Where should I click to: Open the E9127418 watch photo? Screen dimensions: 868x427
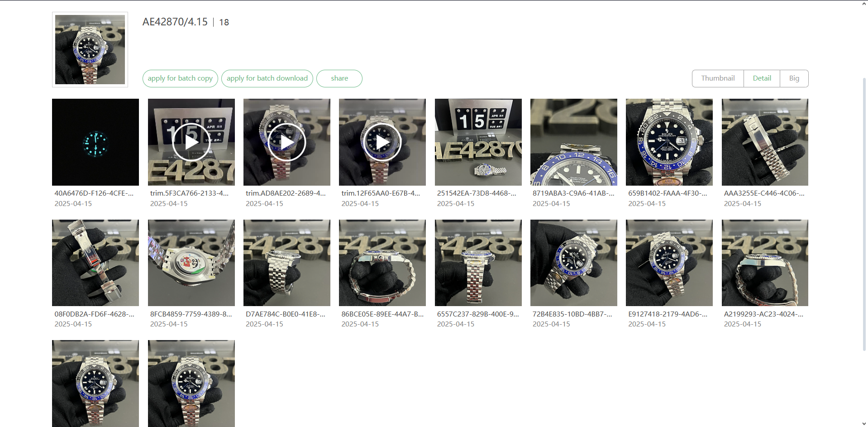[669, 263]
